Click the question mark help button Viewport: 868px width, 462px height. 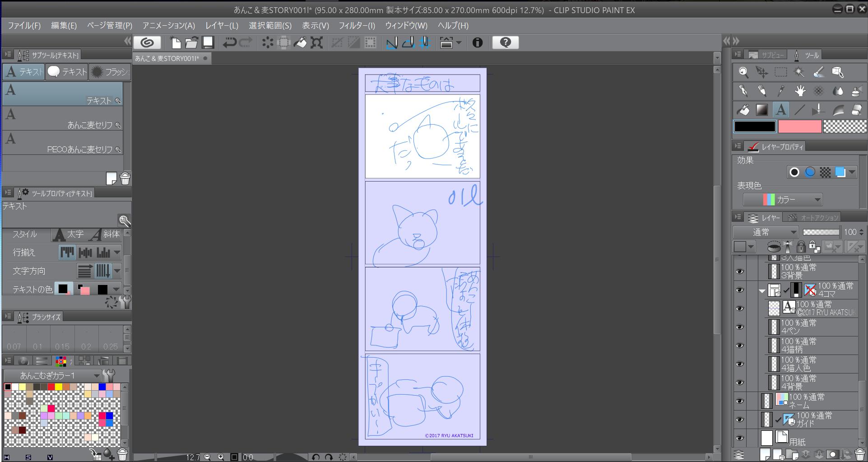[x=506, y=42]
